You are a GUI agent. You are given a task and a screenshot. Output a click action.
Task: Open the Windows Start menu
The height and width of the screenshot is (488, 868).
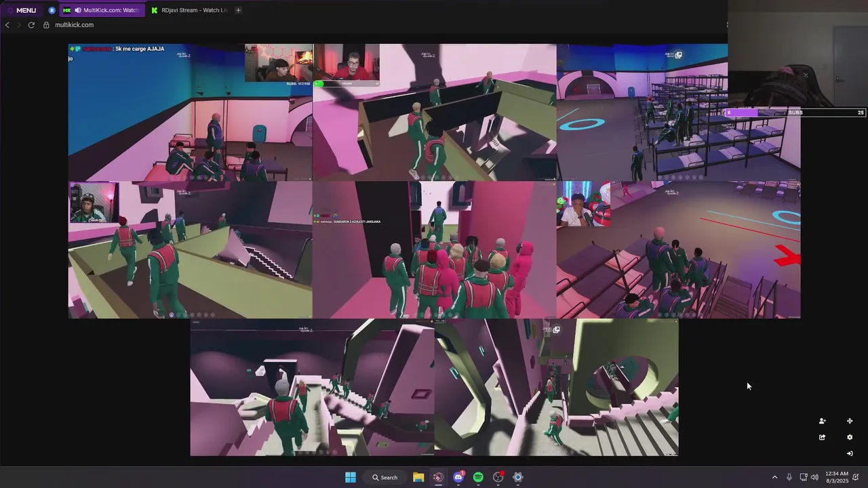[x=351, y=477]
